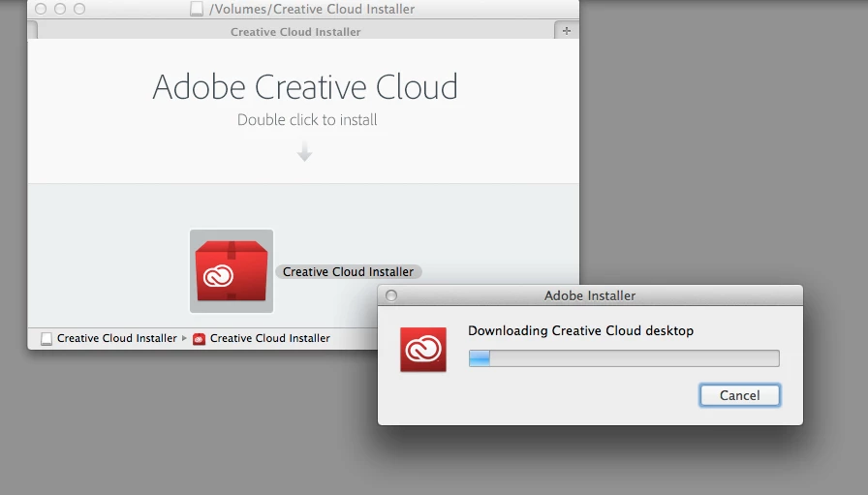The width and height of the screenshot is (868, 495).
Task: Click the path bar separator arrow
Action: (x=184, y=338)
